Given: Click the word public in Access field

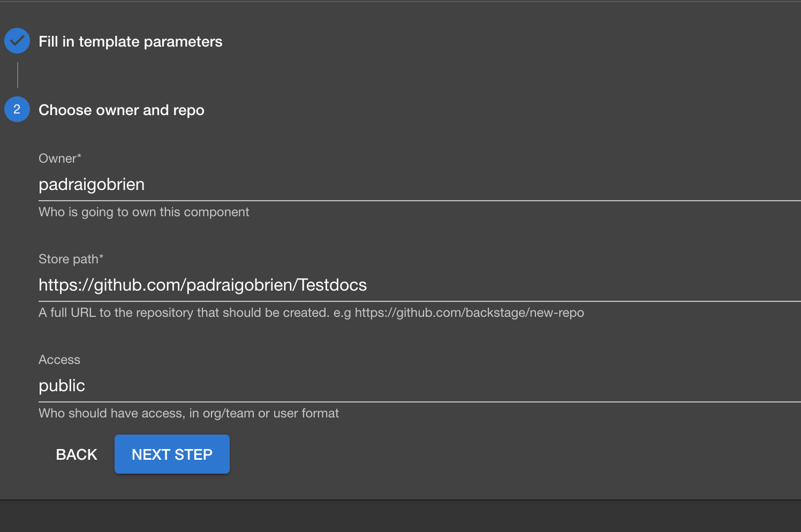Looking at the screenshot, I should 62,386.
